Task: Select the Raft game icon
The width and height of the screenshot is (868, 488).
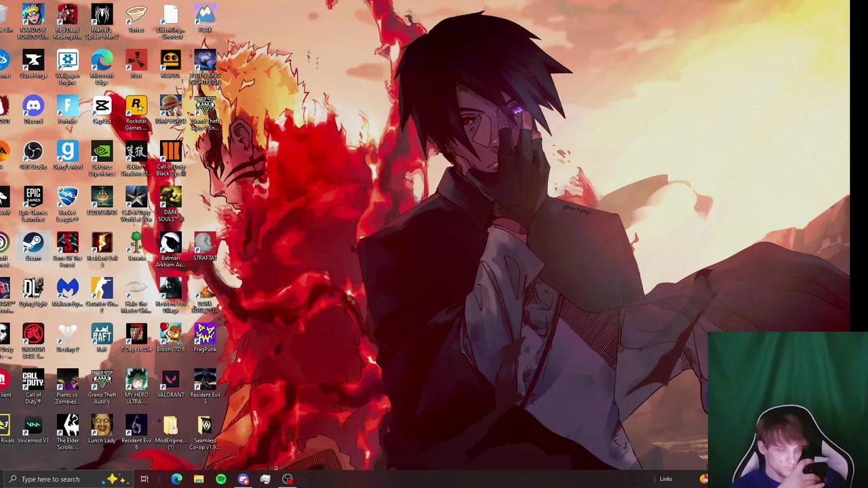Action: coord(102,336)
